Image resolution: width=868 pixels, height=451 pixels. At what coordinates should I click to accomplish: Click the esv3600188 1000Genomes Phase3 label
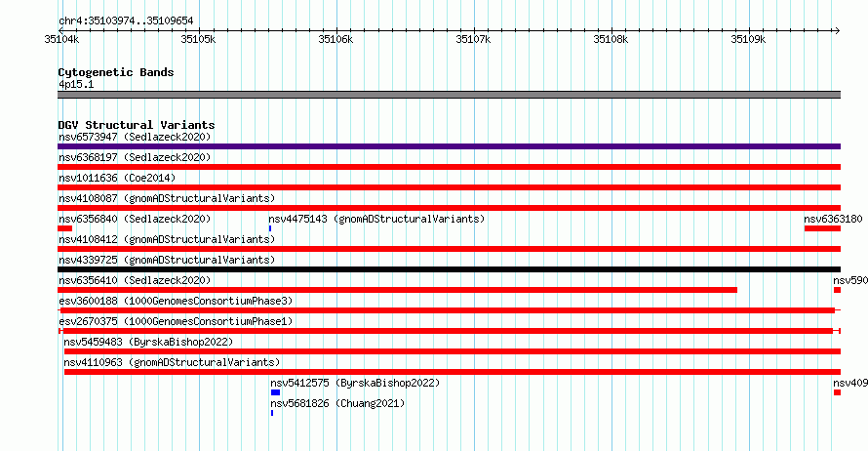[176, 301]
